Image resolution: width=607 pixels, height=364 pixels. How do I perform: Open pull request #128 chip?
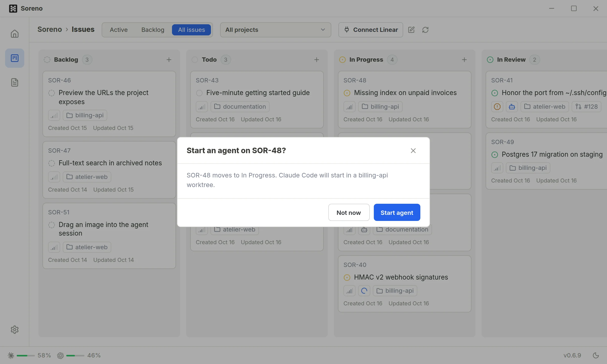point(587,107)
